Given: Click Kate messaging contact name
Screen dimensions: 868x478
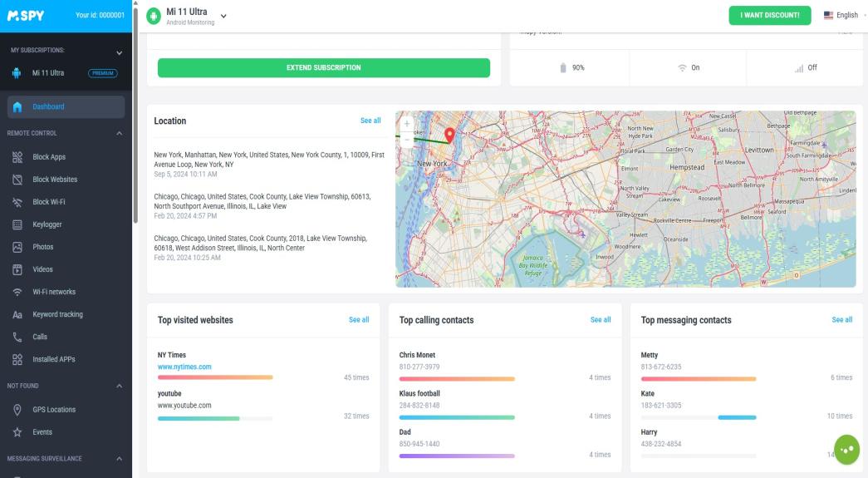Looking at the screenshot, I should [648, 394].
